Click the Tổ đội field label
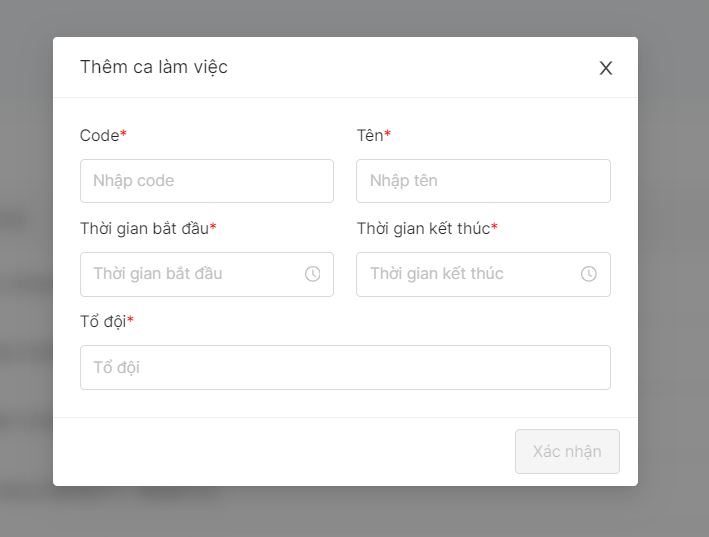 coord(102,321)
